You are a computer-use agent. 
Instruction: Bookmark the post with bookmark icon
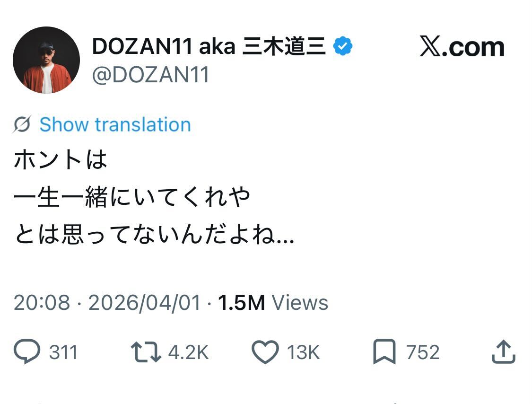[x=384, y=352]
